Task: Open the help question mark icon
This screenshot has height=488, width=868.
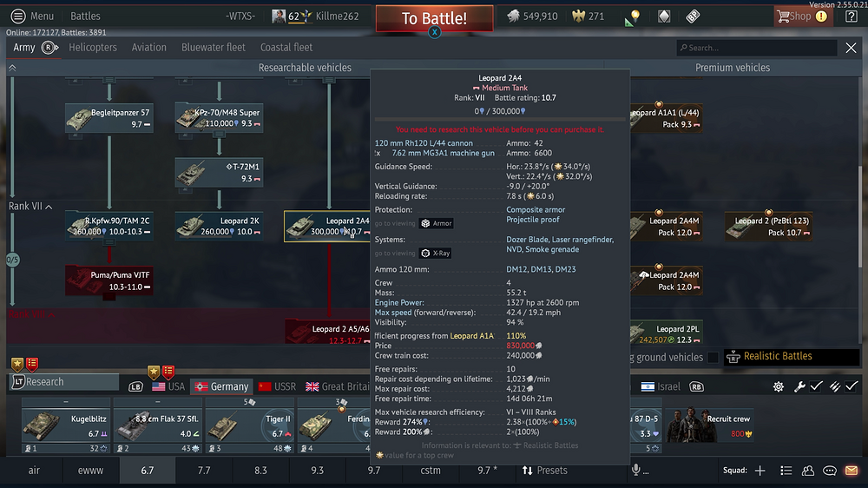Action: (x=852, y=16)
